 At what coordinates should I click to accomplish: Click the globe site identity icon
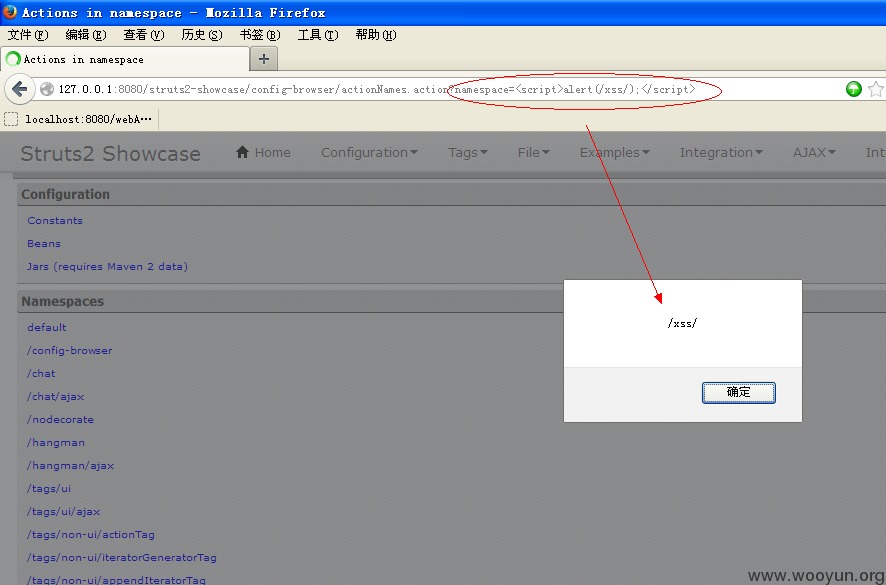click(47, 89)
